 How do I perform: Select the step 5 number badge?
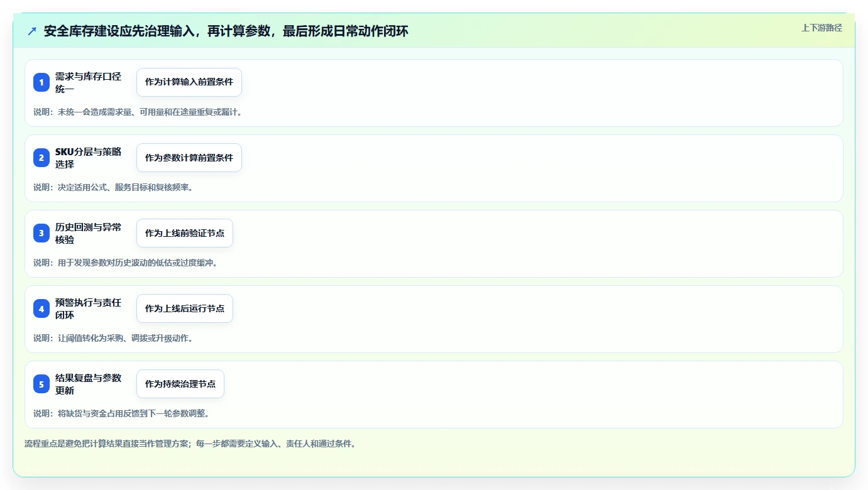[x=41, y=384]
